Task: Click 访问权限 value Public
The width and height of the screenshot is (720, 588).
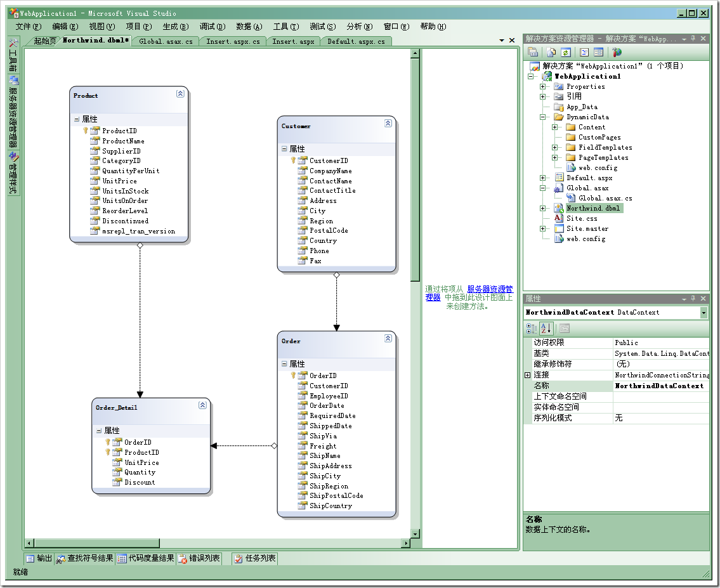Action: tap(661, 343)
